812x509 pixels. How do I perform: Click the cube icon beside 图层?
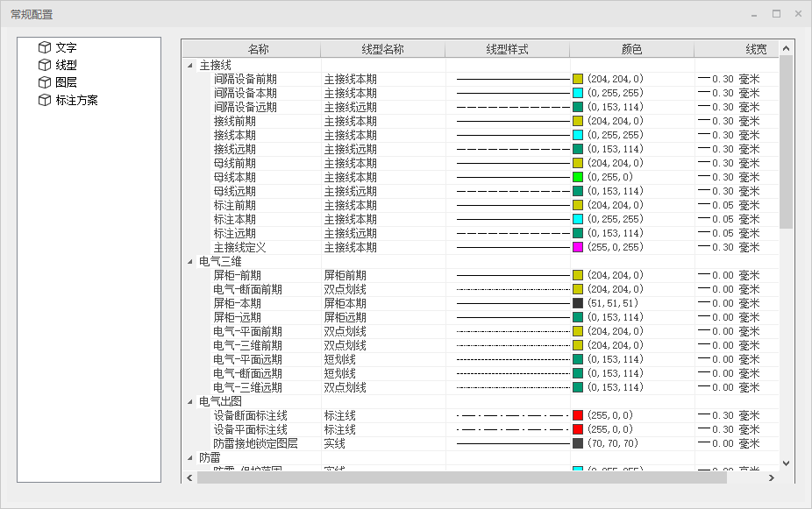click(x=44, y=82)
